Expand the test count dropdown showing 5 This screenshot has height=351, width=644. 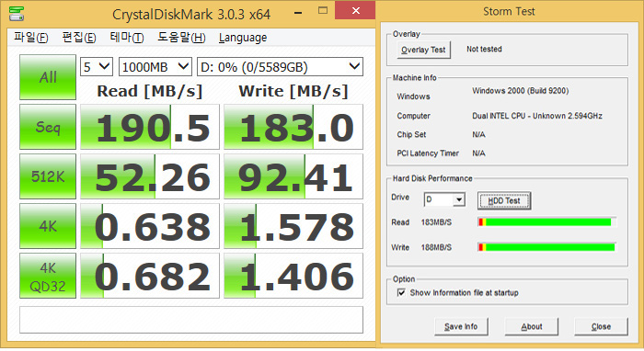(96, 67)
